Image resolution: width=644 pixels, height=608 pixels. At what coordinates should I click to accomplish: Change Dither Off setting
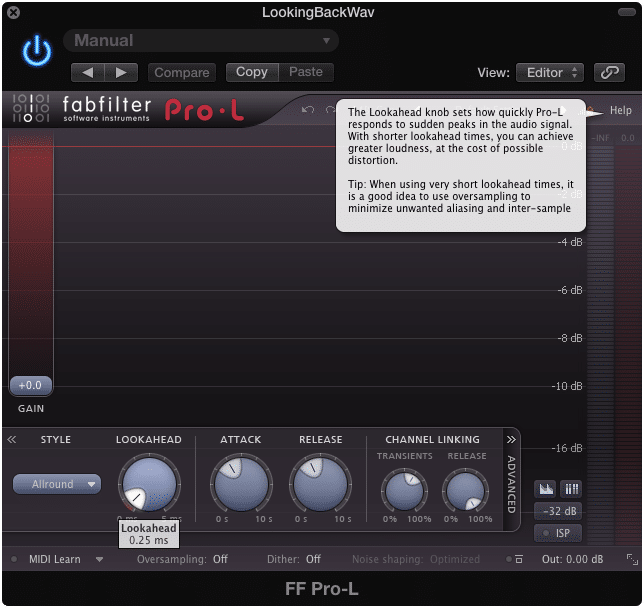click(294, 559)
